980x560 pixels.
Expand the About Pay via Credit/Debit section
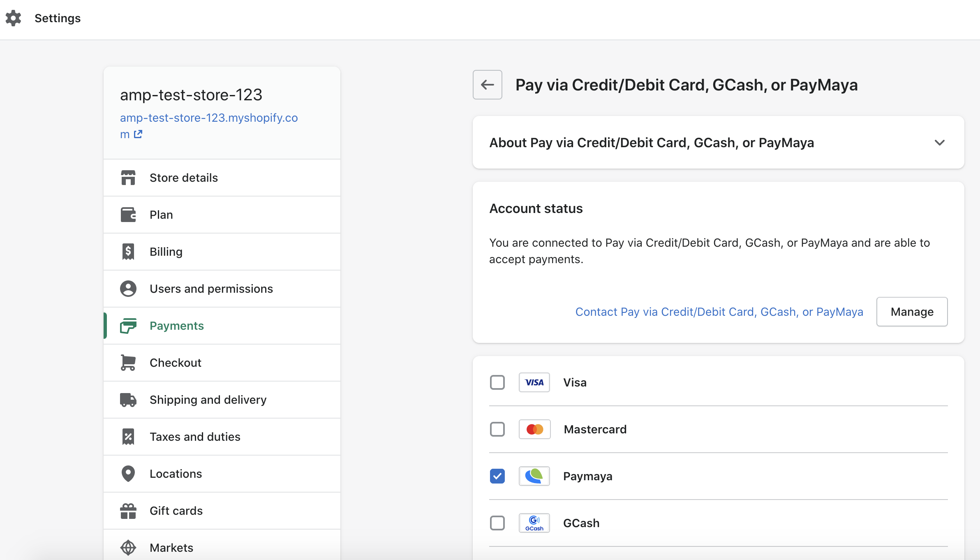pyautogui.click(x=939, y=143)
